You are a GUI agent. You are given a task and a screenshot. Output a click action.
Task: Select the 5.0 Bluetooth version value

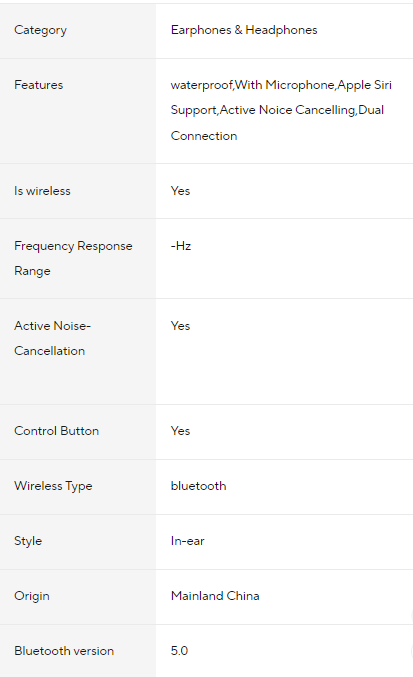point(179,651)
